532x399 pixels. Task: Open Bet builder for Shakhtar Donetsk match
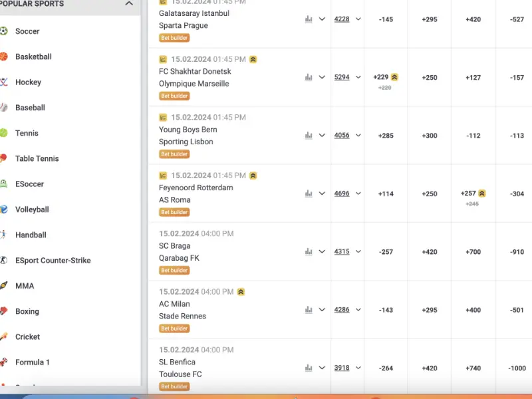click(174, 96)
